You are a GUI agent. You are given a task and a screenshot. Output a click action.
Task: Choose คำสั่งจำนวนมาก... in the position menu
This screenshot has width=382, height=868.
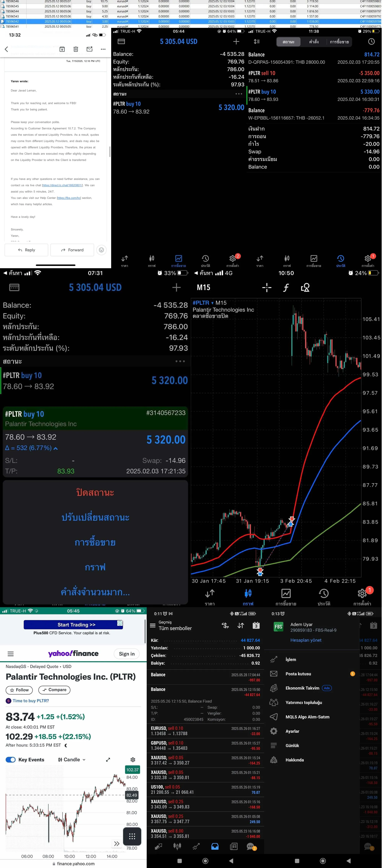click(x=95, y=592)
